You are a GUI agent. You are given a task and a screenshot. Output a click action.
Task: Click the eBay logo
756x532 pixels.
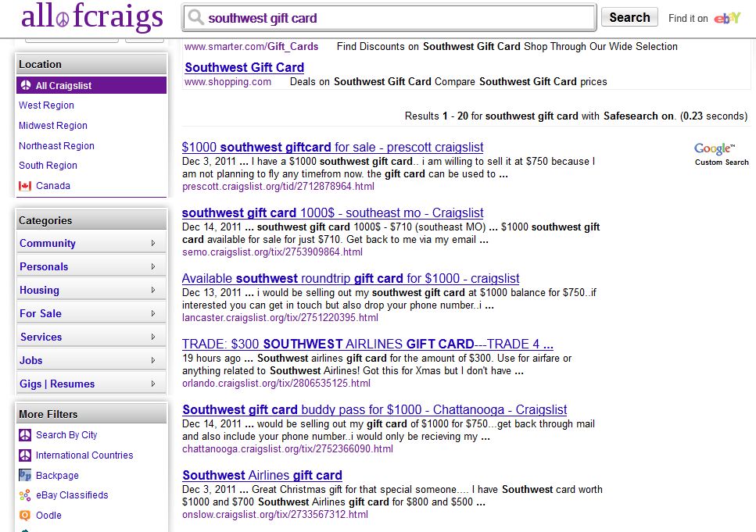[727, 18]
